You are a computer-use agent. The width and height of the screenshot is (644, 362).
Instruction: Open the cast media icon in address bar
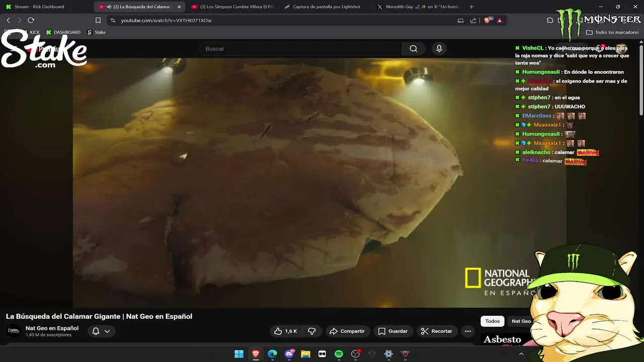pos(460,21)
